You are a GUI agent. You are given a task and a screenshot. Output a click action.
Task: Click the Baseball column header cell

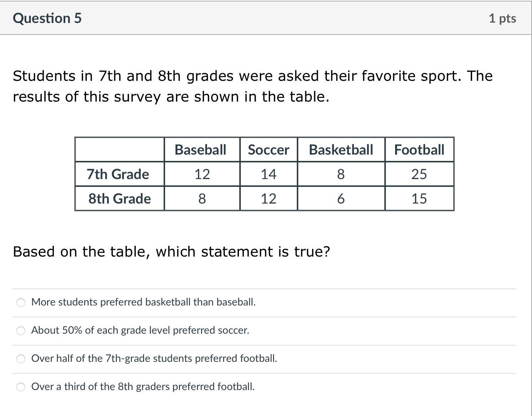pos(200,150)
